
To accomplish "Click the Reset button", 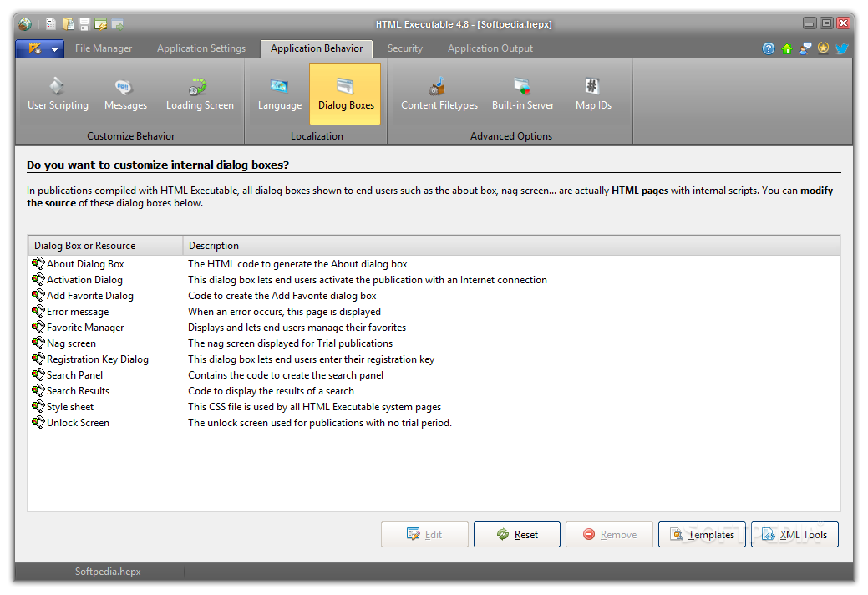I will pos(517,534).
